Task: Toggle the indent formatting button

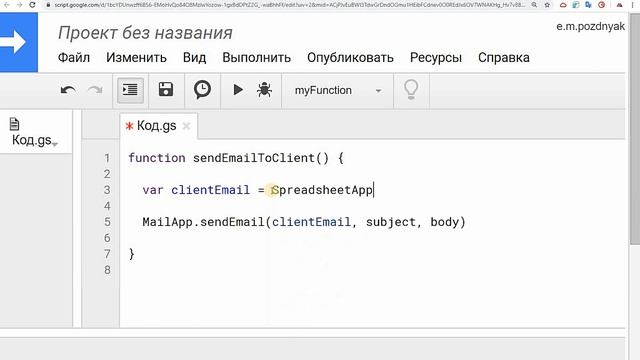Action: pos(130,90)
